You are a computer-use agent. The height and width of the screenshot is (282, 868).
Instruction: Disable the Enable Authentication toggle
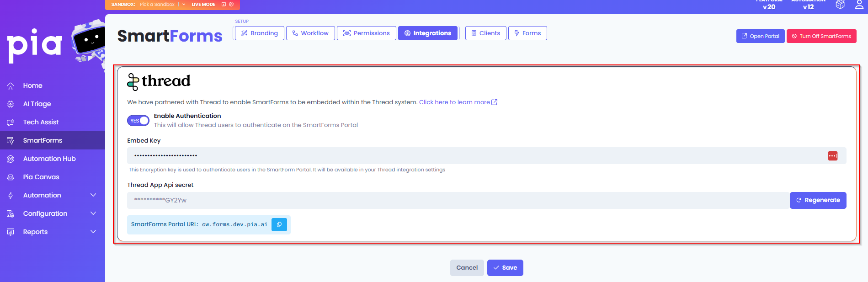(138, 121)
